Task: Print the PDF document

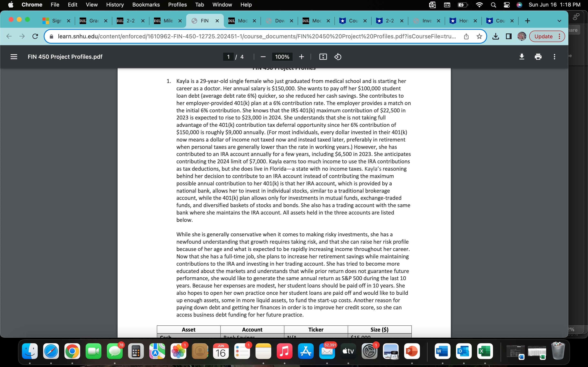Action: point(538,56)
